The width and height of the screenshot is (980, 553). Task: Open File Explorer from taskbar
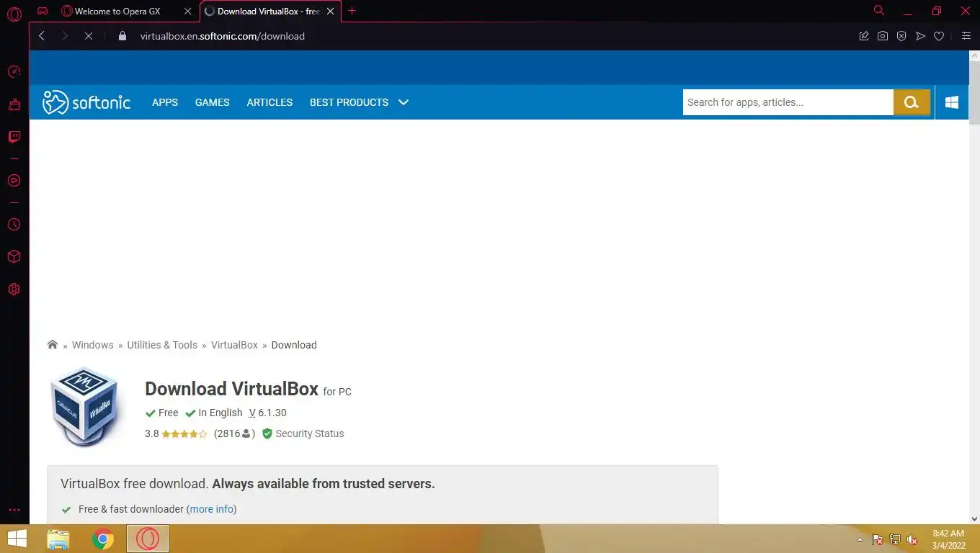click(58, 539)
